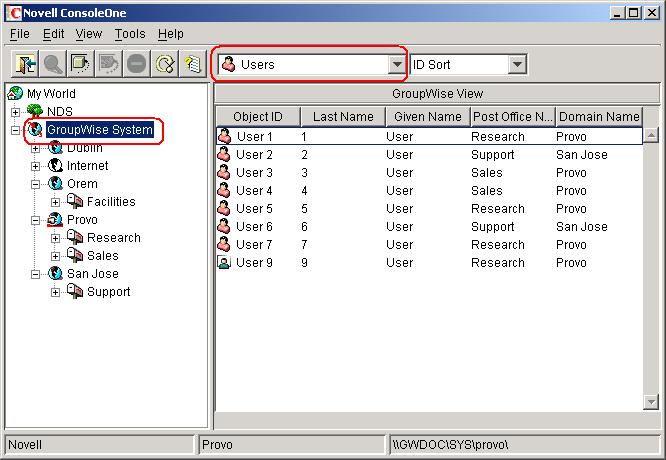Click the user icon beside User 3
Screen dimensions: 666x460
point(224,172)
